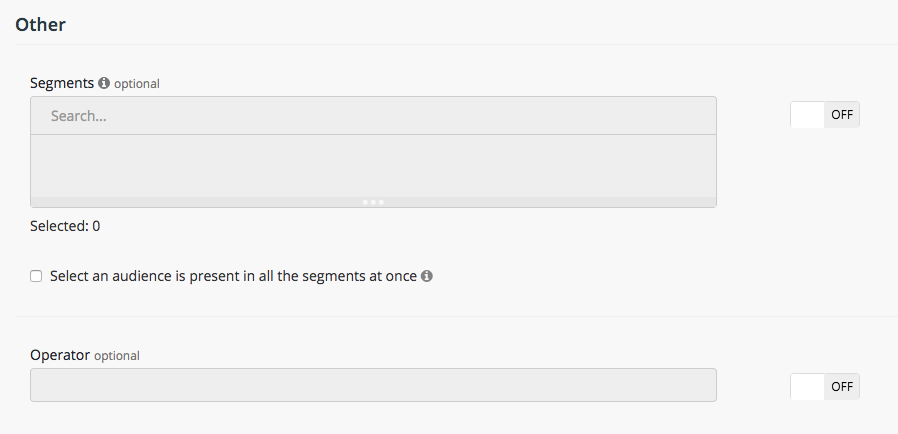The image size is (898, 434).
Task: Click the 'Operator' field label
Action: coord(60,355)
